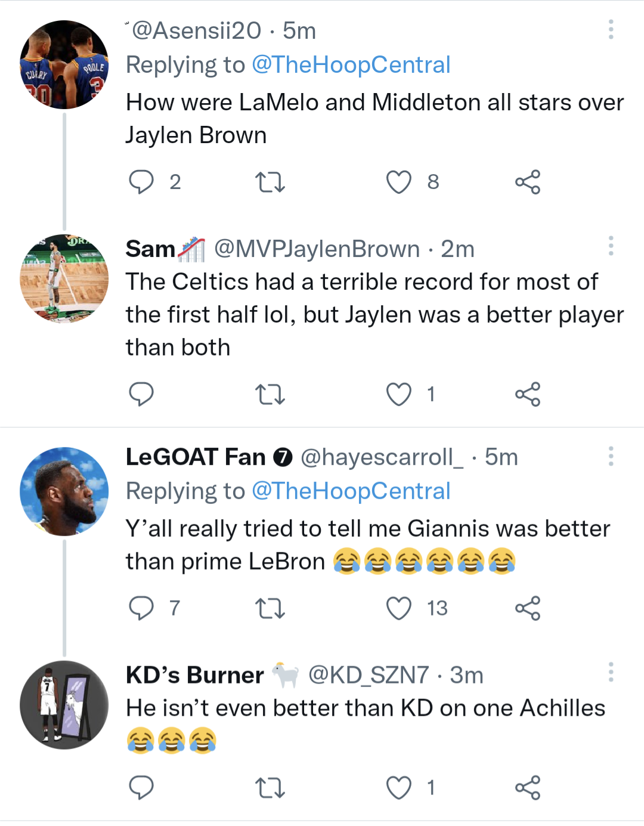Retweet the LeGOAT Fan tweet
The image size is (644, 826).
pos(270,608)
